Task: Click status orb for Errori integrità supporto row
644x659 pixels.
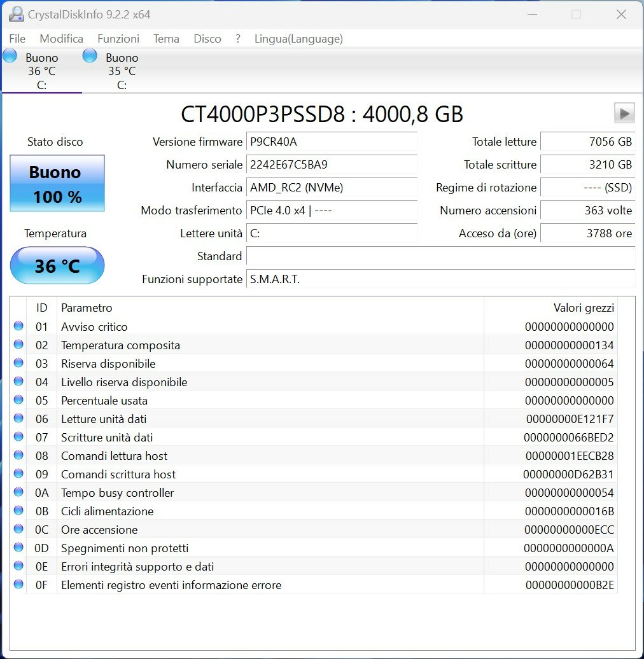Action: pyautogui.click(x=18, y=565)
